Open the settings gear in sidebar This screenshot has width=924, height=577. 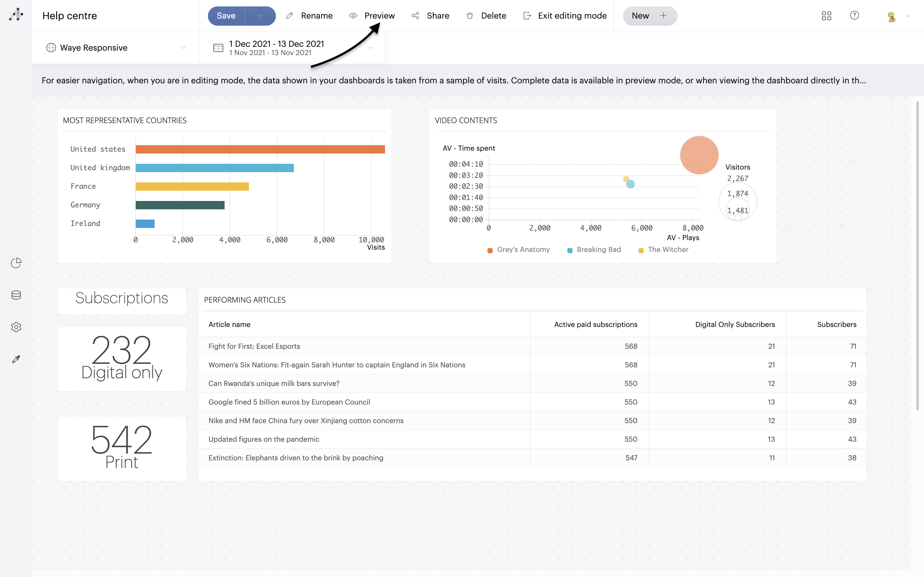click(x=16, y=327)
